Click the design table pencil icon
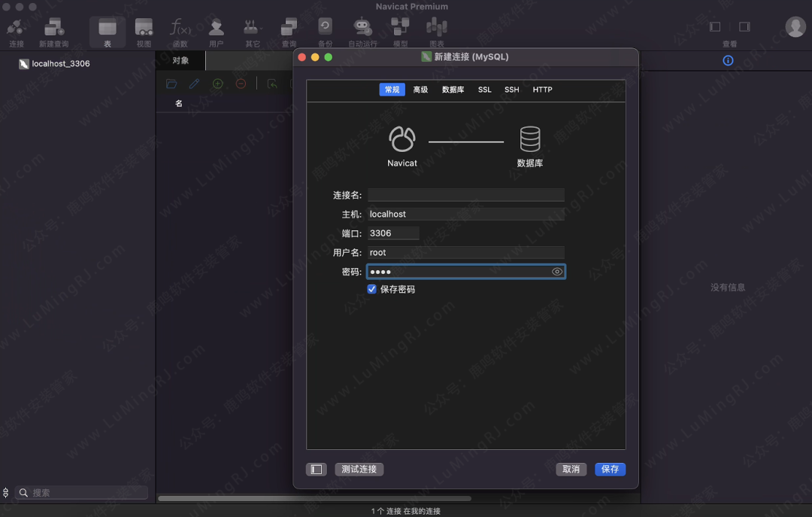812x517 pixels. (194, 84)
